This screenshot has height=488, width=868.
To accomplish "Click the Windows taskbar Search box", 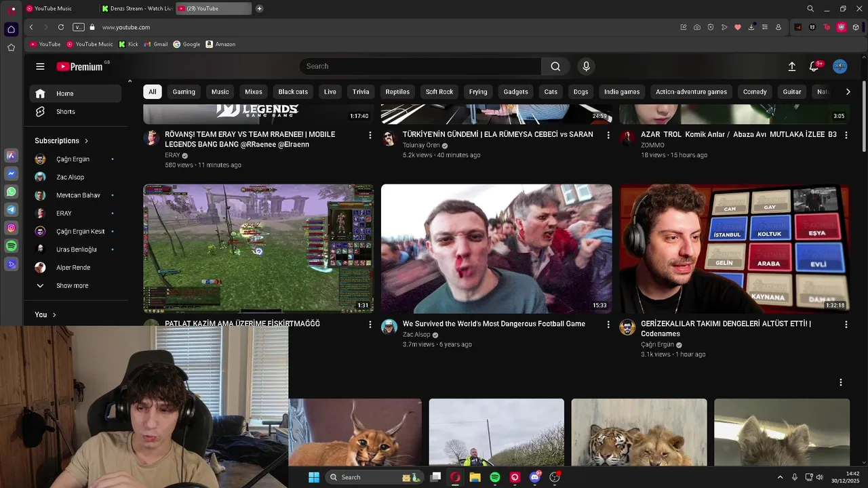I will (x=373, y=477).
